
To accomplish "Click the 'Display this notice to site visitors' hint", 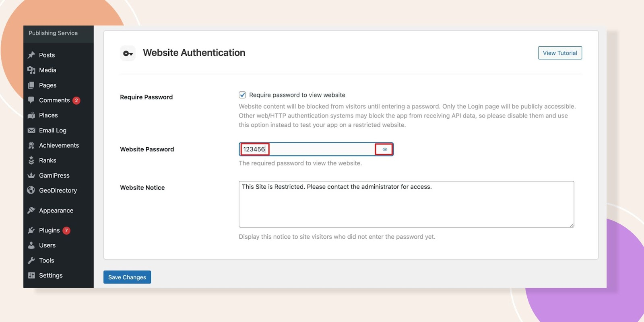I will (x=337, y=237).
